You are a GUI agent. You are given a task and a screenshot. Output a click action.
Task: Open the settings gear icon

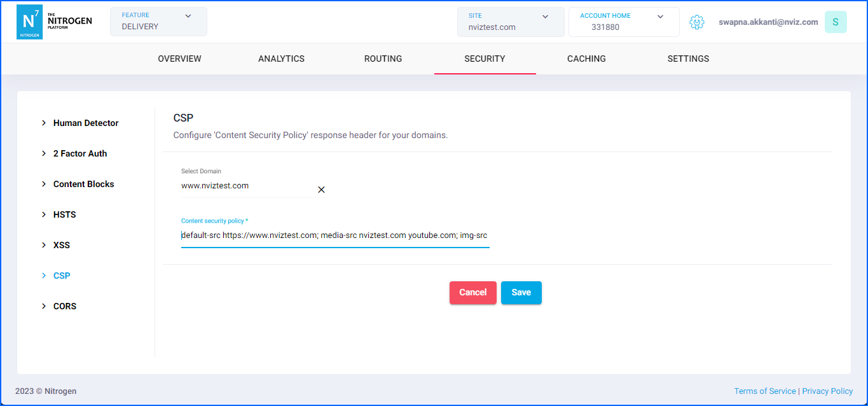[x=697, y=22]
